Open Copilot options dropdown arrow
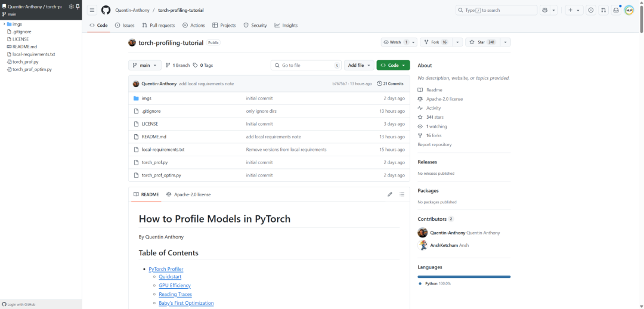This screenshot has height=309, width=644. click(x=553, y=10)
